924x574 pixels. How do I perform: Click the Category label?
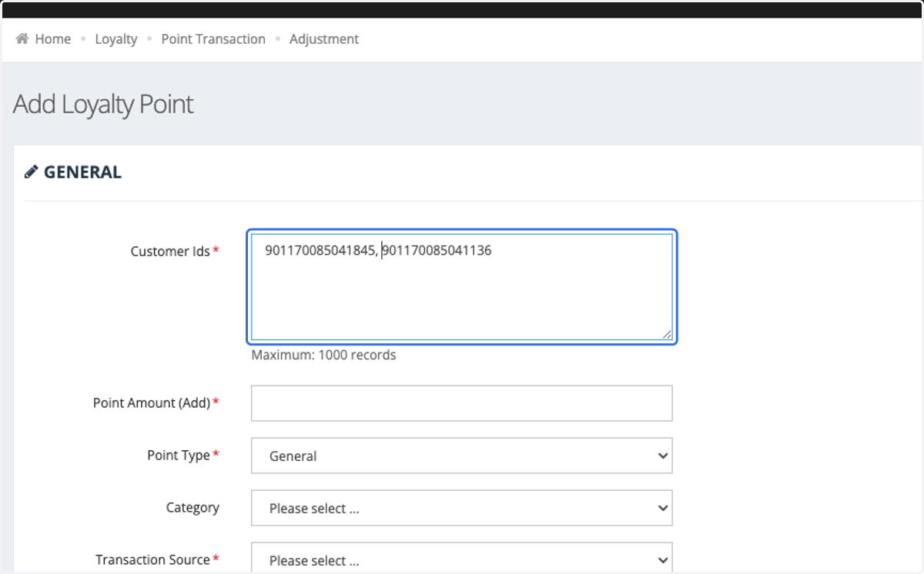pyautogui.click(x=192, y=507)
